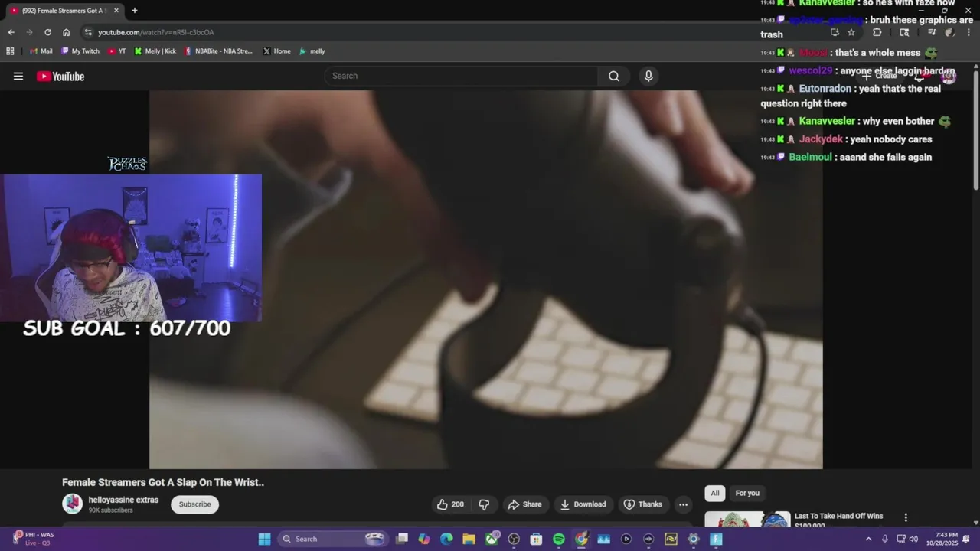980x551 pixels.
Task: Open helloyassine extras channel avatar
Action: (x=72, y=504)
